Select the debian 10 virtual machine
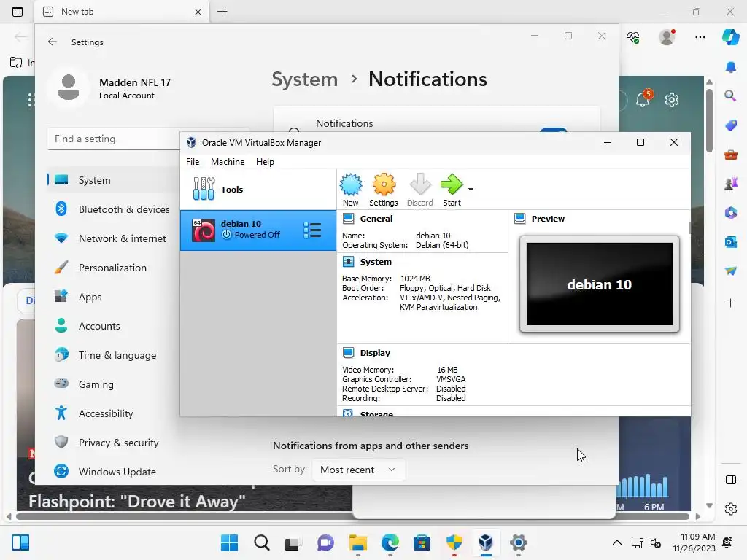Image resolution: width=747 pixels, height=560 pixels. point(258,230)
